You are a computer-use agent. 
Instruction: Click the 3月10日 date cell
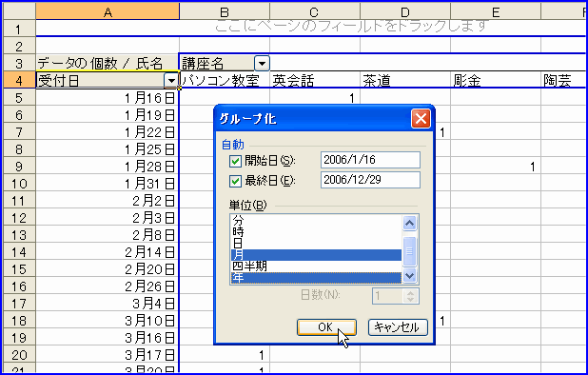point(108,321)
